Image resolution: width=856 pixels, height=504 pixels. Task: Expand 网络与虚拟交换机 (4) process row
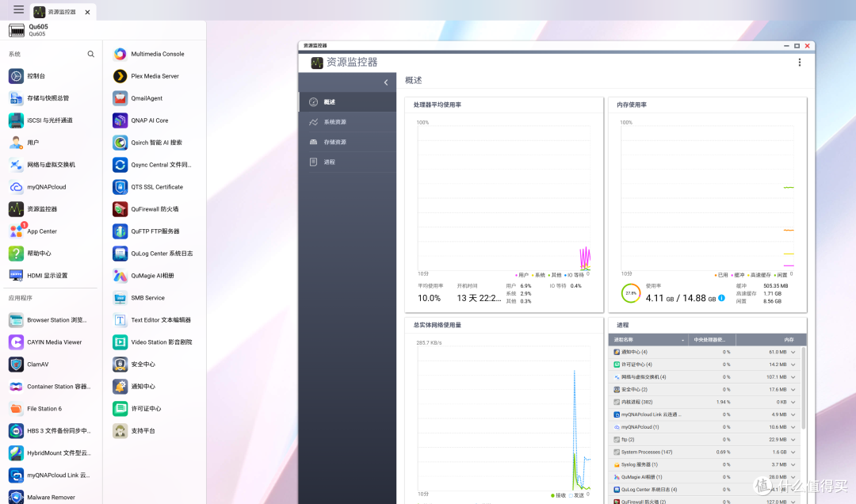coord(793,377)
